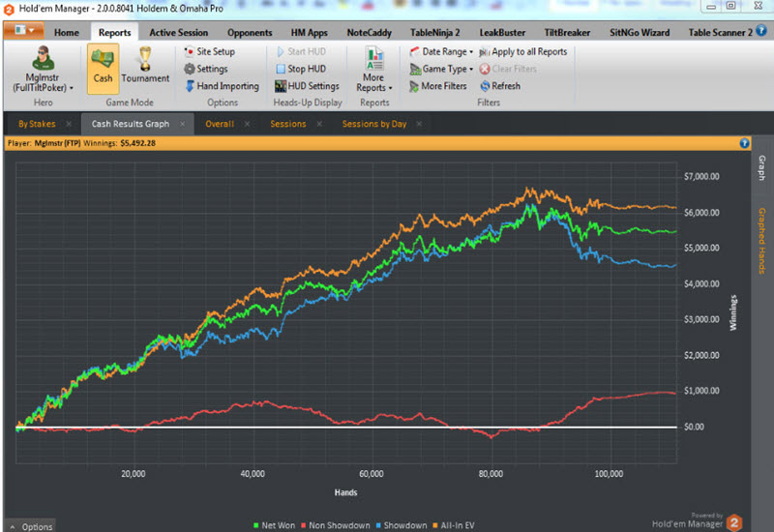Viewport: 774px width, 532px height.
Task: Open Hand Importing
Action: point(223,86)
